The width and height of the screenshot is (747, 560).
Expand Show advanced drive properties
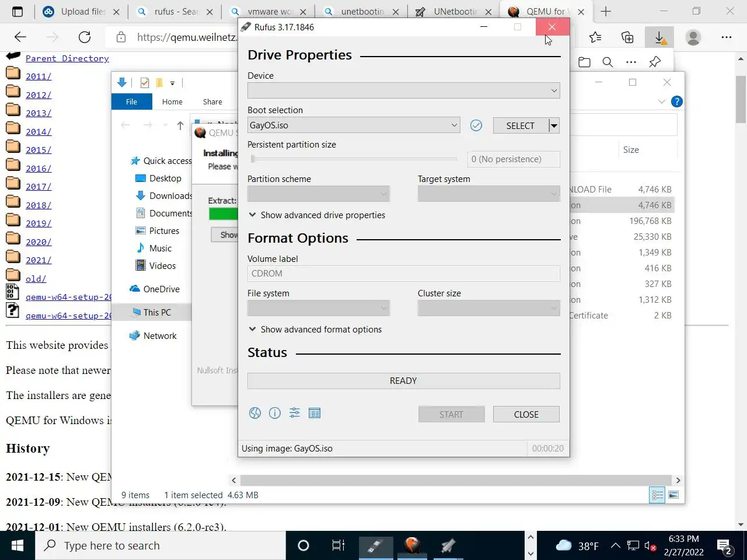click(317, 215)
